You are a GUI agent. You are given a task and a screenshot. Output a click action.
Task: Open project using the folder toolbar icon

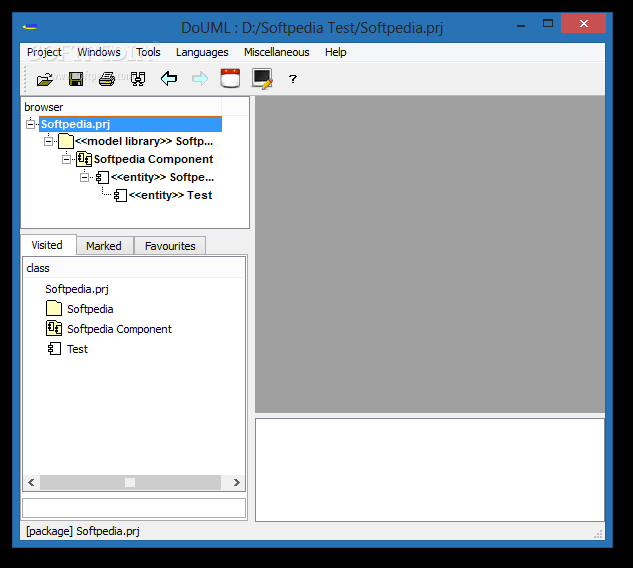(45, 79)
